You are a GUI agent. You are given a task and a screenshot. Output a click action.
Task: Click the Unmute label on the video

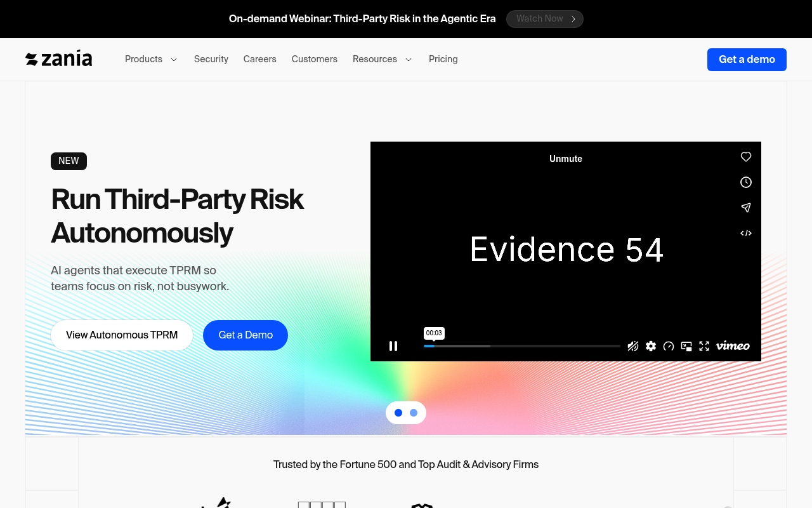coord(566,159)
